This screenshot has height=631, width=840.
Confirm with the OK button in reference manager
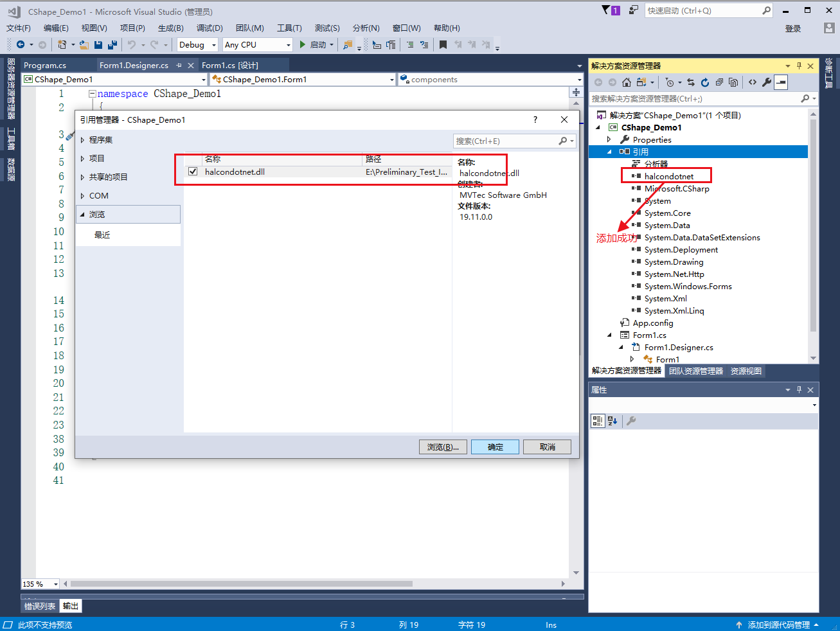tap(495, 447)
